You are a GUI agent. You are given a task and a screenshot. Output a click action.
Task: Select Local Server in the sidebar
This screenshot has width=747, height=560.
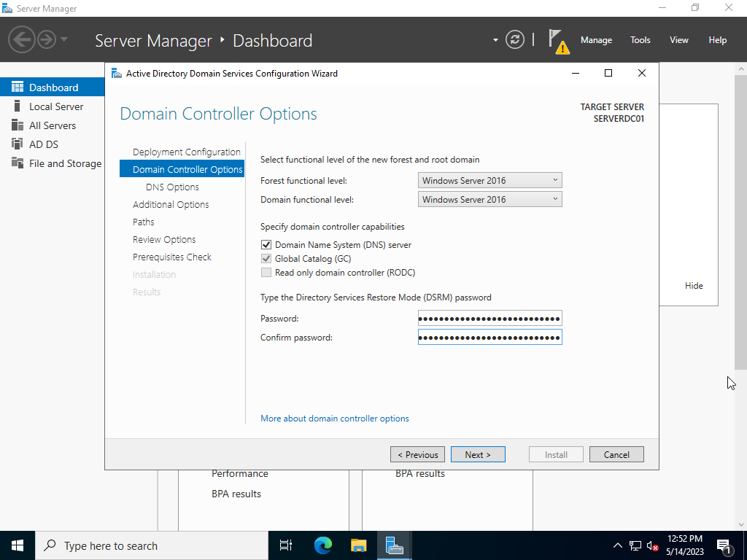point(56,106)
